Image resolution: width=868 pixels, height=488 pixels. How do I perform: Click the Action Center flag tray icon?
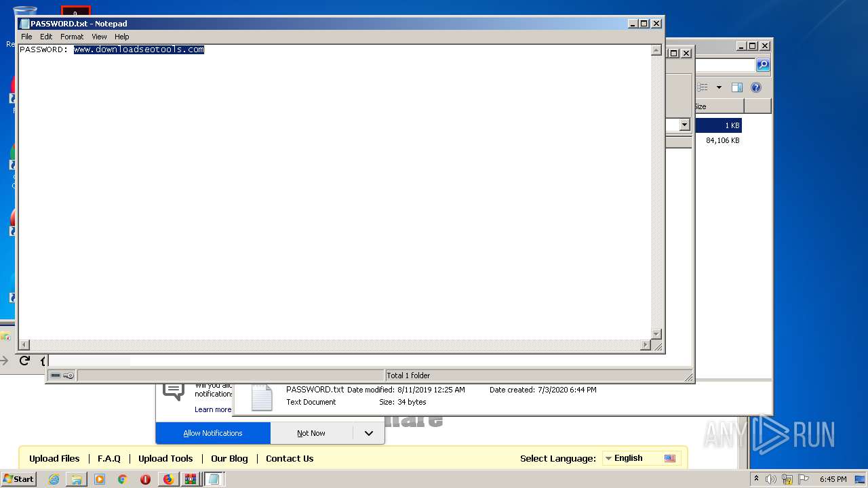[804, 479]
